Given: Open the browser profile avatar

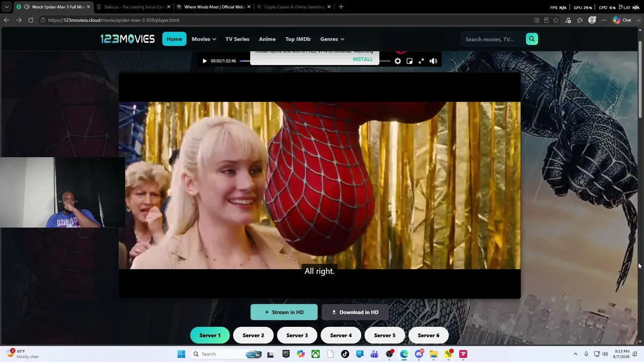Looking at the screenshot, I should (x=592, y=20).
